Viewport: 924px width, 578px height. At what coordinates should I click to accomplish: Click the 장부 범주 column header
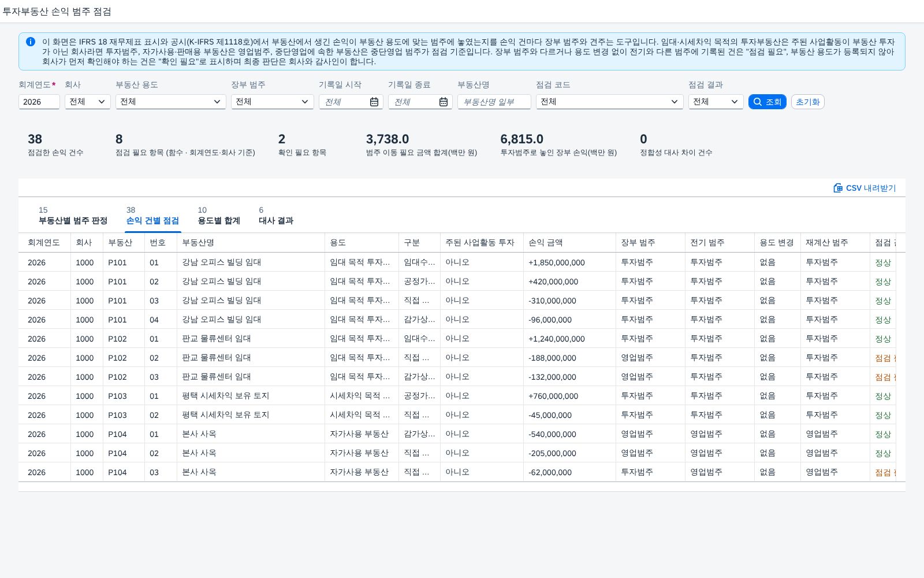[x=650, y=243]
